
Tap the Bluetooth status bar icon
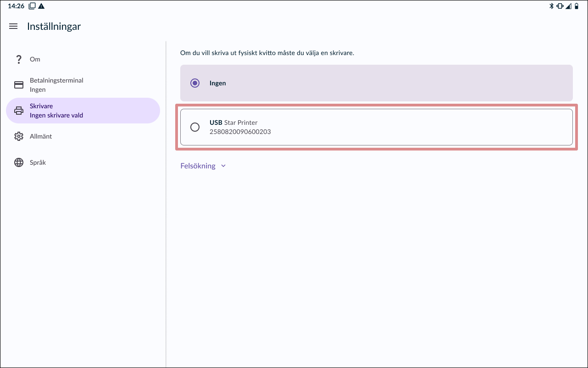pos(552,6)
